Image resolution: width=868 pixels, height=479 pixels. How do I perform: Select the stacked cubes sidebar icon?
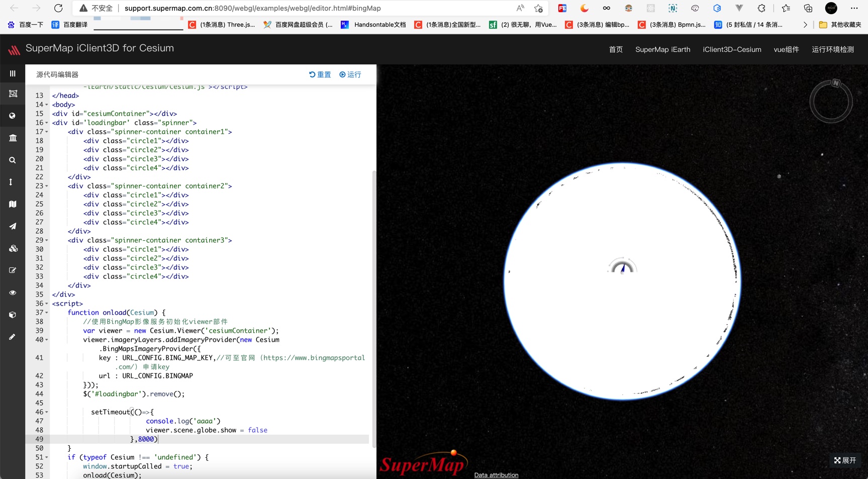13,248
